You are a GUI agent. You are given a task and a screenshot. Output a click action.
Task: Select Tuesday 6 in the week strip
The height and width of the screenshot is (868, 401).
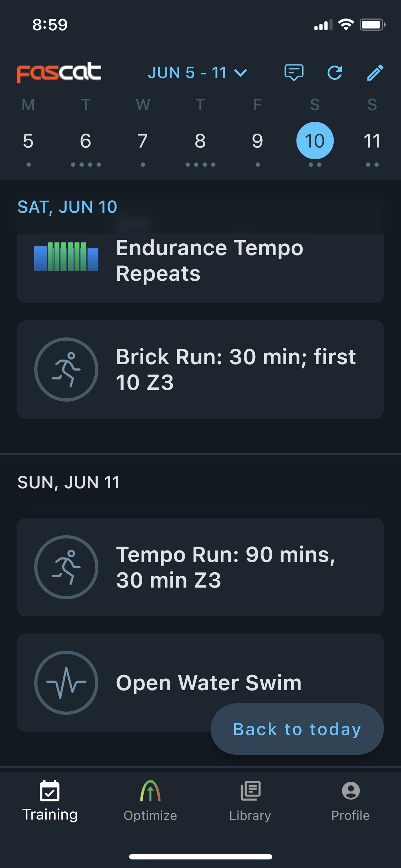click(x=86, y=141)
